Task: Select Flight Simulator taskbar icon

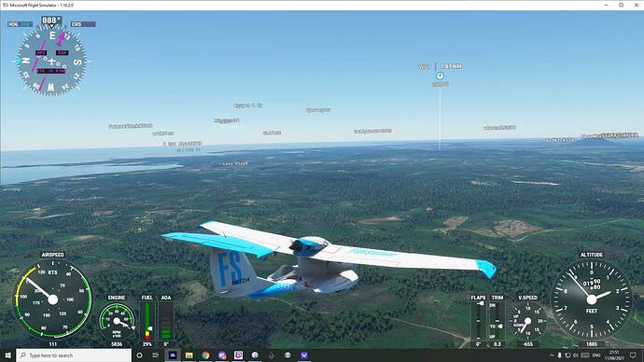Action: pos(173,355)
